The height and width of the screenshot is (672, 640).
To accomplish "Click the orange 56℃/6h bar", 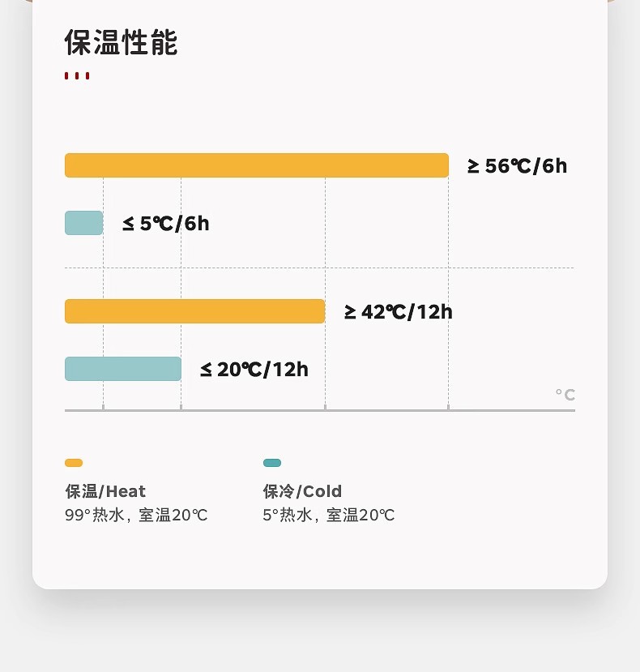I will pos(256,165).
